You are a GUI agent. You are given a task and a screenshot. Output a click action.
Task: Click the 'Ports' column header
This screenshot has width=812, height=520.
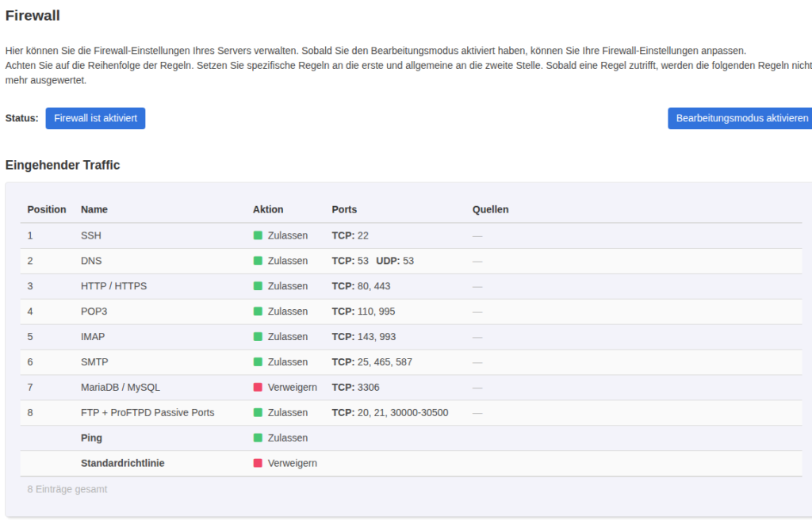tap(344, 209)
